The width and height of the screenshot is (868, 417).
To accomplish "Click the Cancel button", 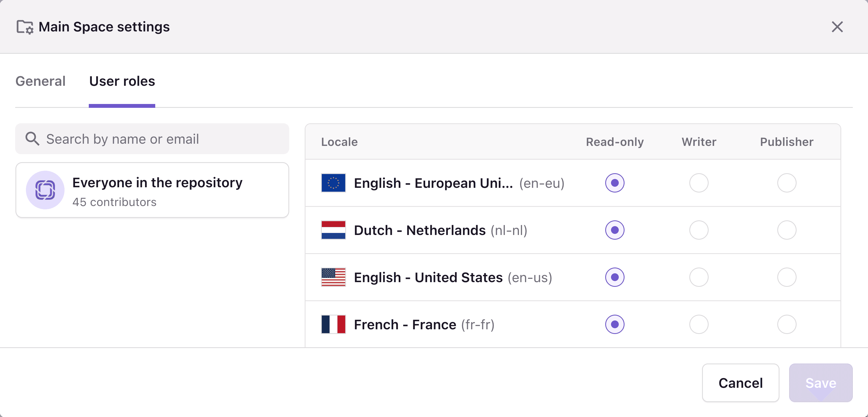I will point(740,383).
